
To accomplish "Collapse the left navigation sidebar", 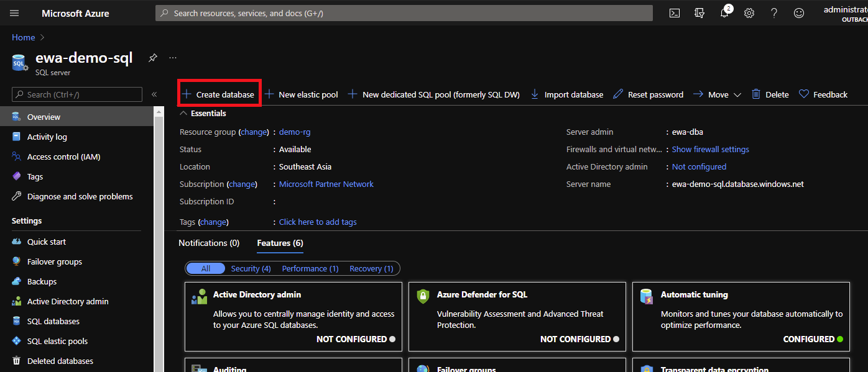I will [154, 94].
